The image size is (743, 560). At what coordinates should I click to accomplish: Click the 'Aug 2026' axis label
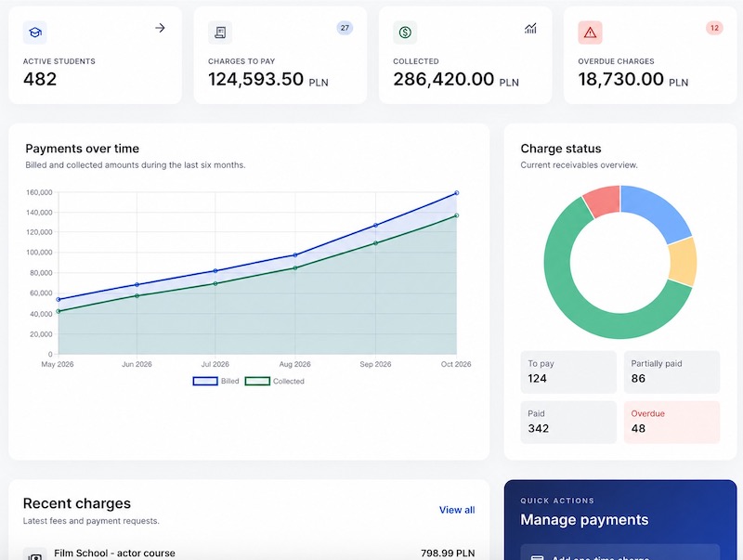pyautogui.click(x=294, y=364)
